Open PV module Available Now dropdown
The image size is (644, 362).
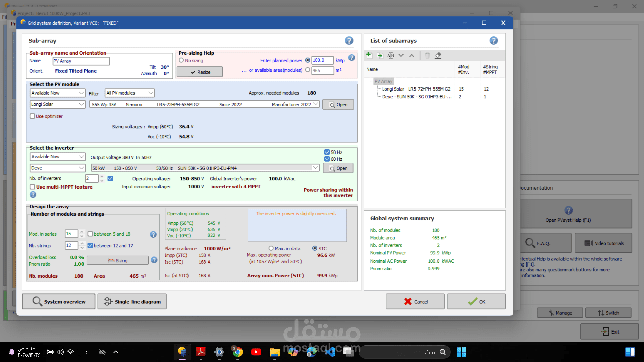coord(57,93)
